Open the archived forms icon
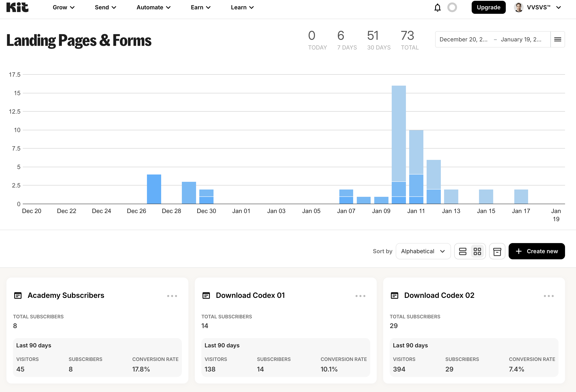 [497, 251]
